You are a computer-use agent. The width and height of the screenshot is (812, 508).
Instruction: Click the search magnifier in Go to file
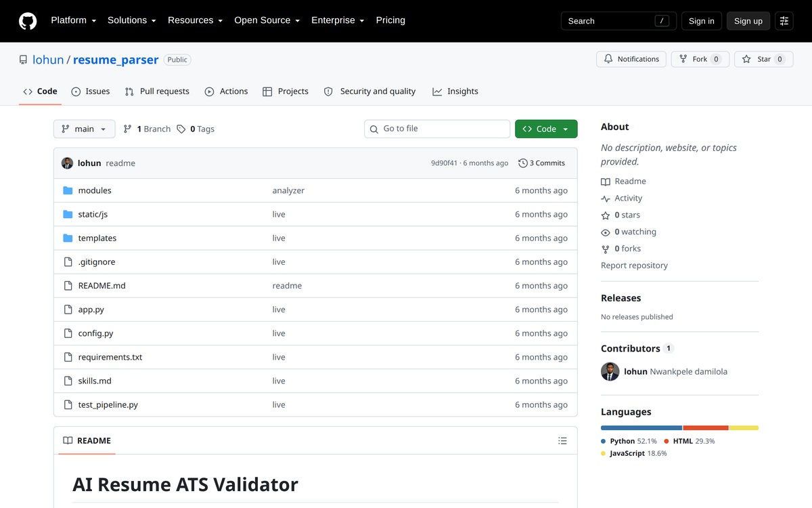click(x=374, y=129)
